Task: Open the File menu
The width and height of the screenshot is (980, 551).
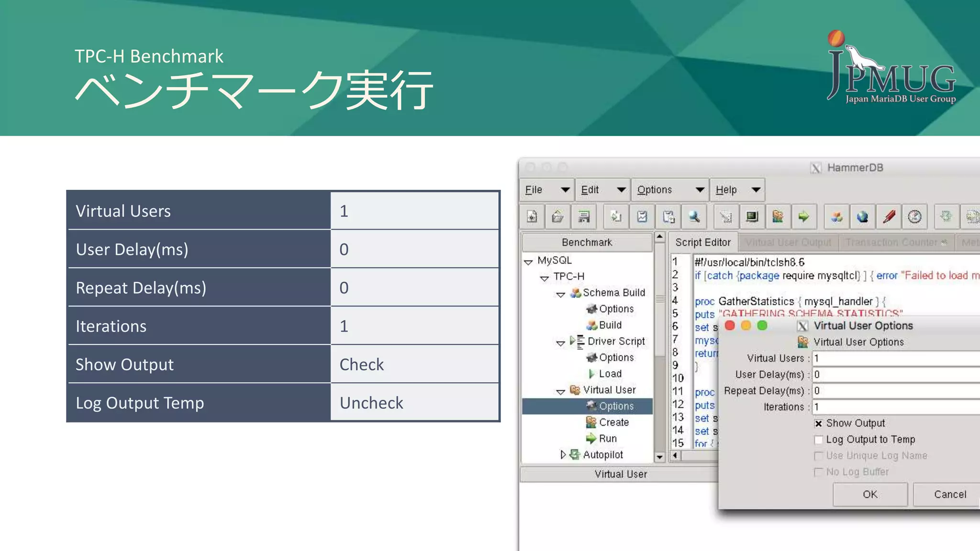Action: tap(547, 190)
